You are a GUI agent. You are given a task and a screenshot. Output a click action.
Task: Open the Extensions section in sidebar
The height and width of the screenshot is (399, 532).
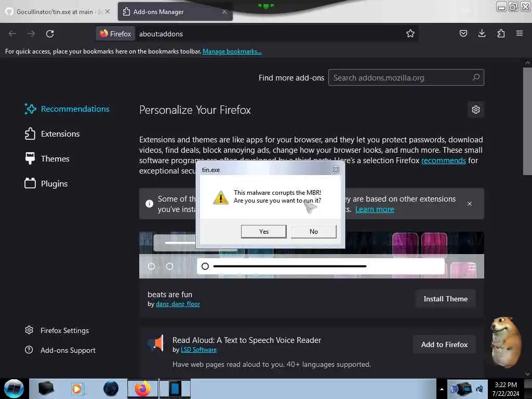pos(52,134)
